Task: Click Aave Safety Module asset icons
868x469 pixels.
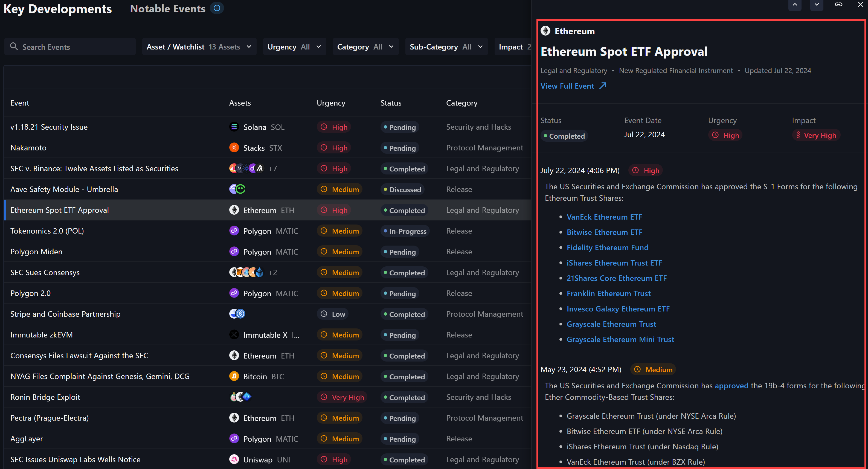Action: [237, 189]
